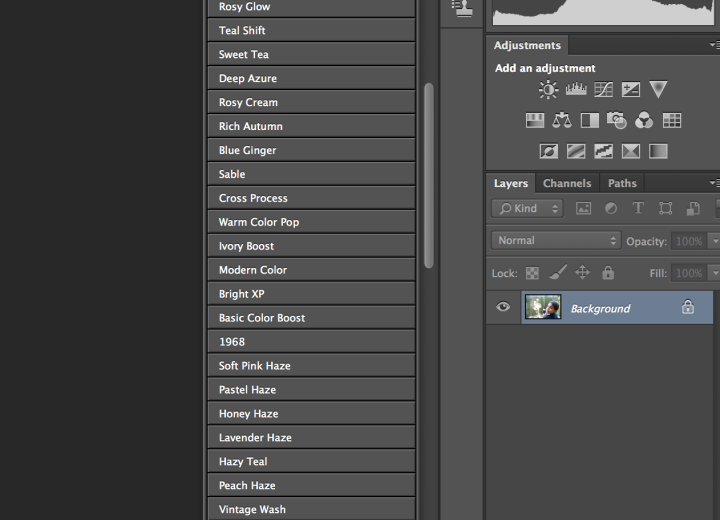Click the histogram graph
This screenshot has height=520, width=720.
click(603, 12)
